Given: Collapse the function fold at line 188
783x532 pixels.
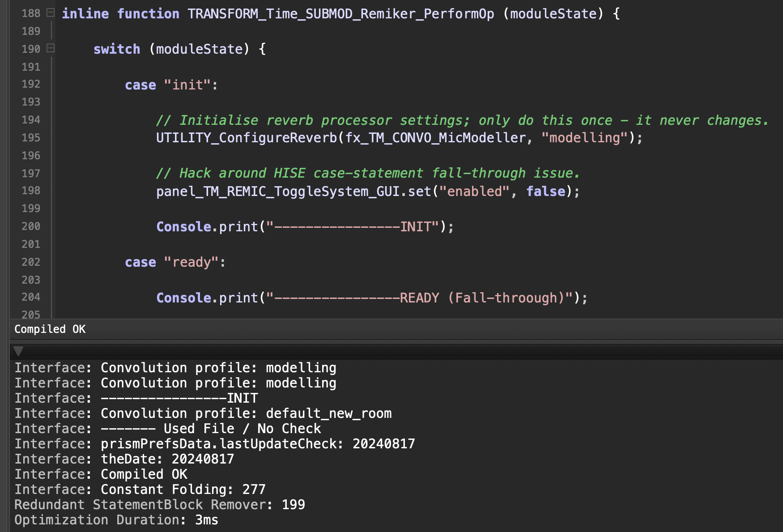Looking at the screenshot, I should [x=51, y=13].
